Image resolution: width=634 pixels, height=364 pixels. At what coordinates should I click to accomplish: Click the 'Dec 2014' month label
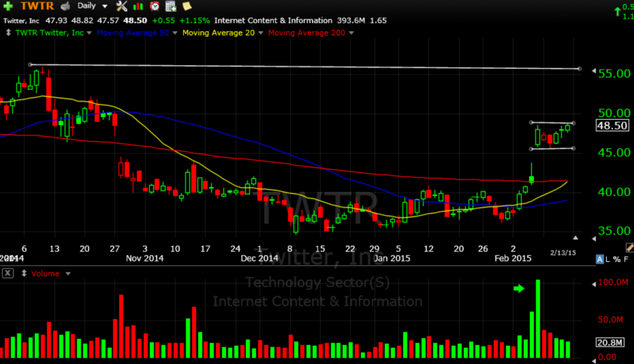click(259, 258)
